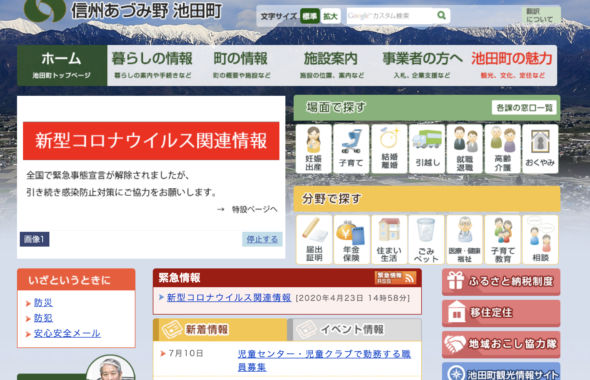Screen dimensions: 590x380
Task: Select the 新着情報 tab
Action: point(220,330)
